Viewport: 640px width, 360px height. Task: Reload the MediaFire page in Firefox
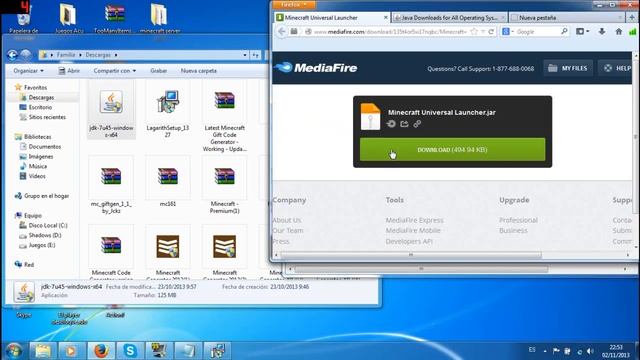tap(491, 31)
